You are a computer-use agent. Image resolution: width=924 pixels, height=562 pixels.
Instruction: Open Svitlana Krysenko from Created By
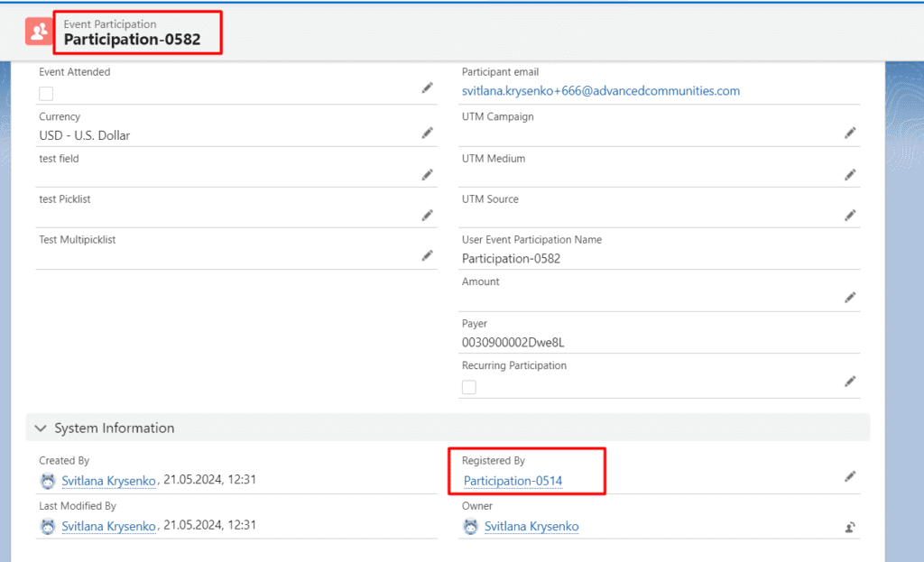(108, 481)
